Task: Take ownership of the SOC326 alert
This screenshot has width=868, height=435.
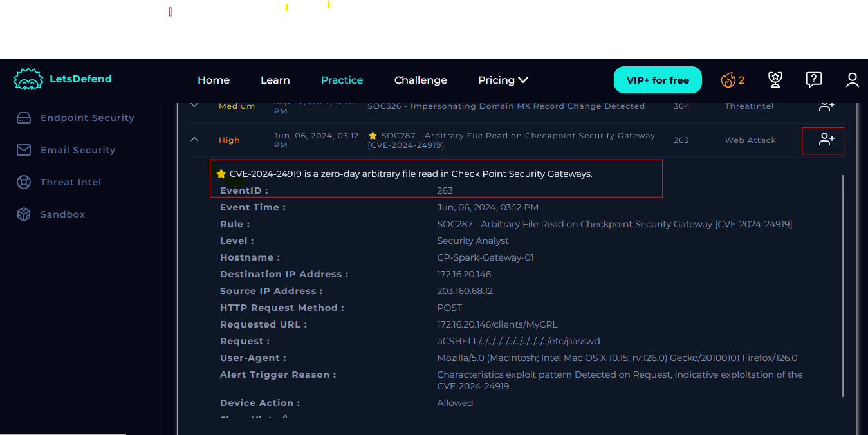Action: (827, 106)
